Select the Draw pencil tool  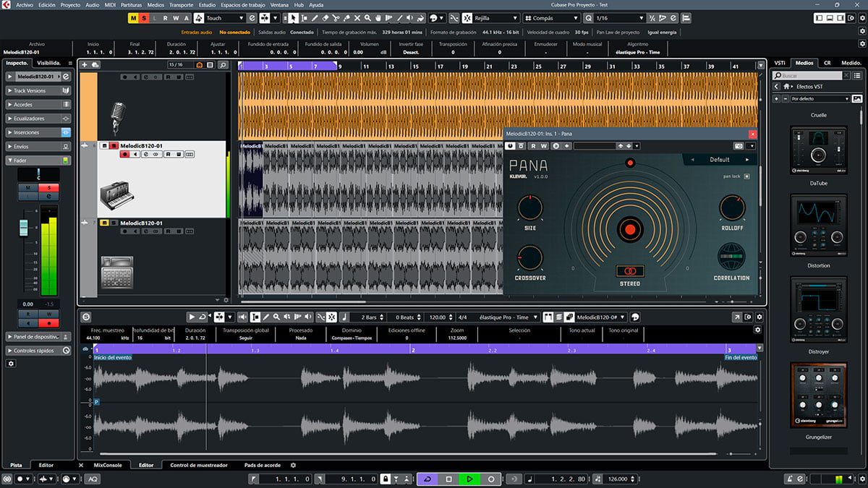[314, 17]
